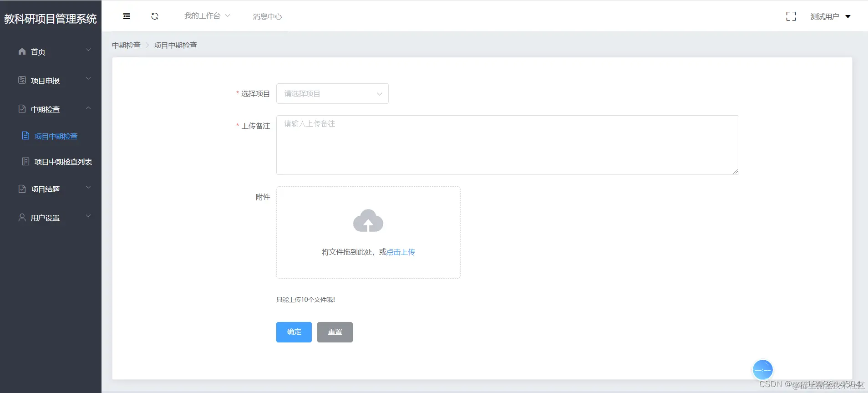Screen dimensions: 868x393
Task: Expand the 首页 menu chevron
Action: point(88,50)
